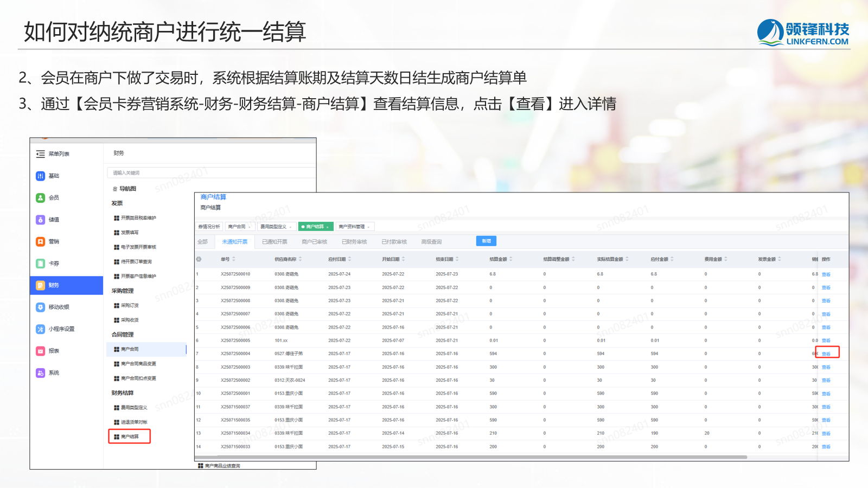This screenshot has height=488, width=868.
Task: Sort by 结算金额 column arrows
Action: pos(511,259)
